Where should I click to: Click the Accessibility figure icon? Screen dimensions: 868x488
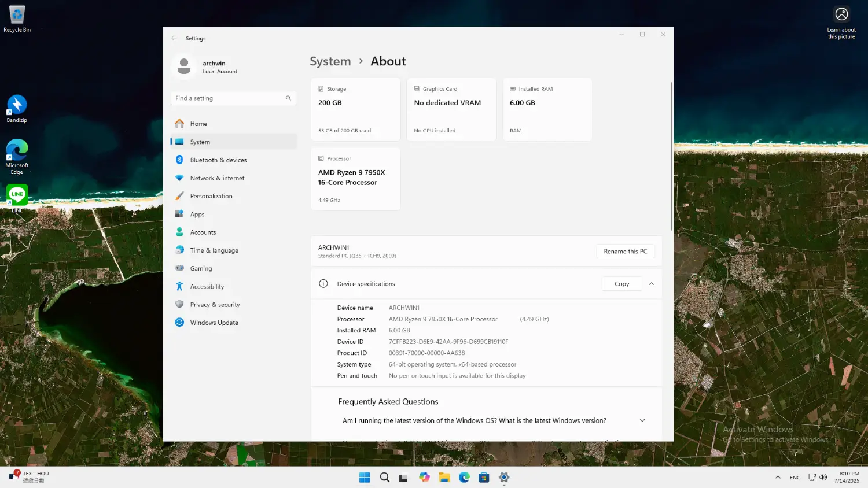(179, 286)
